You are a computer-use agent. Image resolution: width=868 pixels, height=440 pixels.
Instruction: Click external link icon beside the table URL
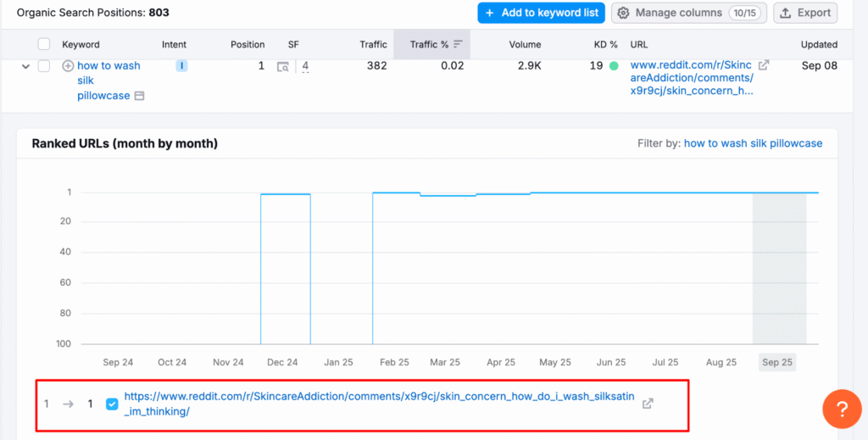point(763,65)
